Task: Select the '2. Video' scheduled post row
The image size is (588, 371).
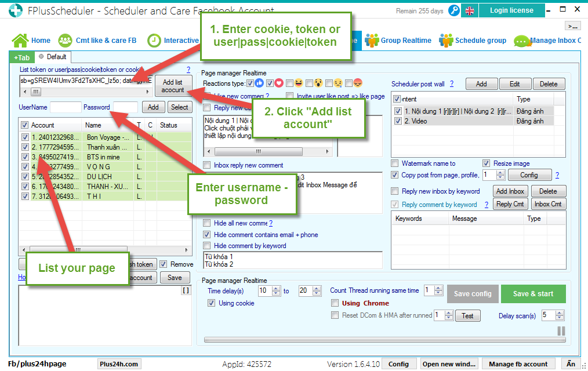Action: (x=474, y=121)
